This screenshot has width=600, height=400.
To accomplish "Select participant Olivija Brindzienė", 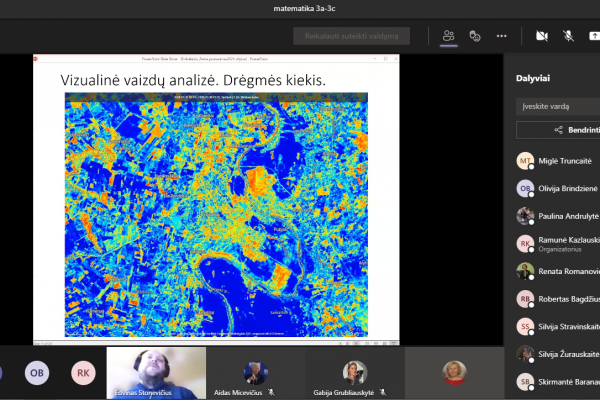I will click(x=558, y=188).
